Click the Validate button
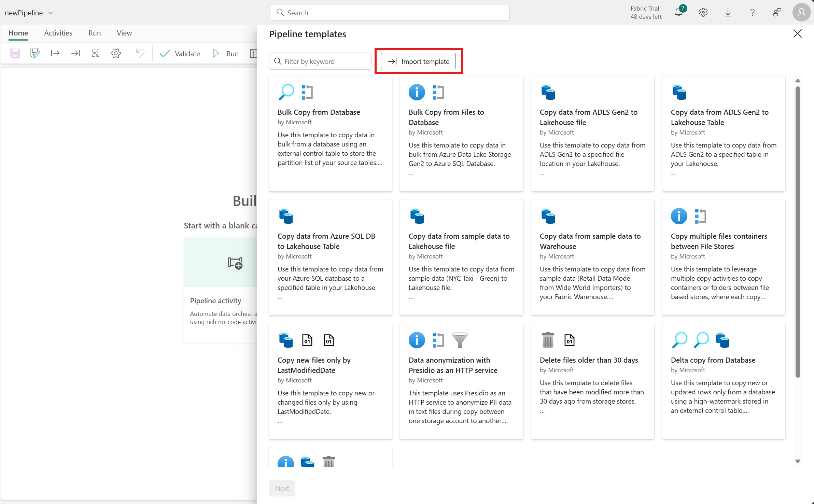 point(180,54)
